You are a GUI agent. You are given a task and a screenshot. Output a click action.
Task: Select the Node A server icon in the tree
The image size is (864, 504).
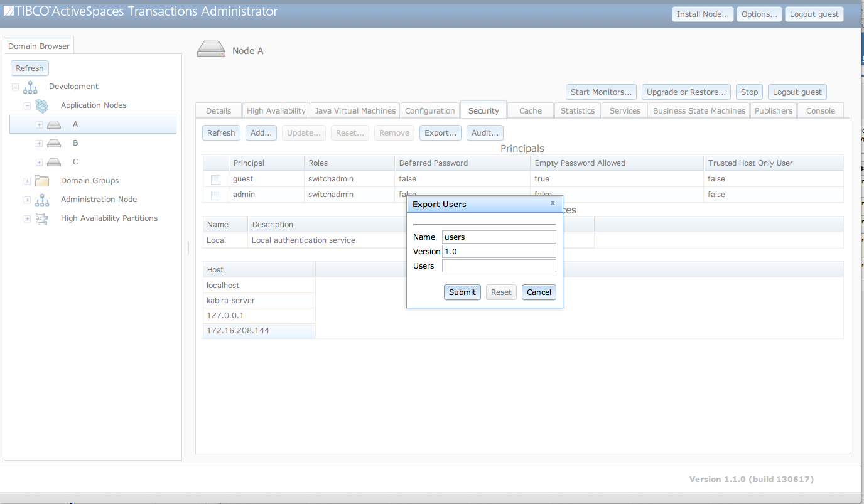click(53, 124)
